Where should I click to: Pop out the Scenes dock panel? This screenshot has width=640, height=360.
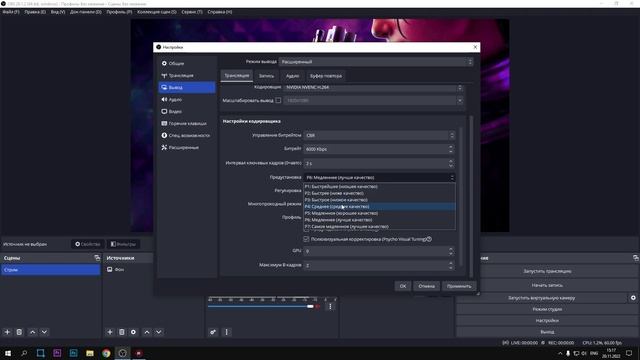click(x=97, y=258)
